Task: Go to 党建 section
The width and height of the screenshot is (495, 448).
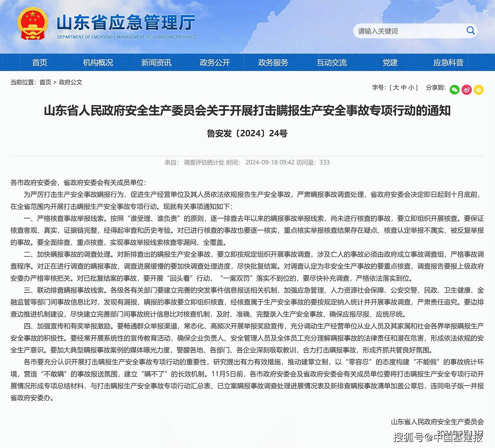Action: (390, 62)
